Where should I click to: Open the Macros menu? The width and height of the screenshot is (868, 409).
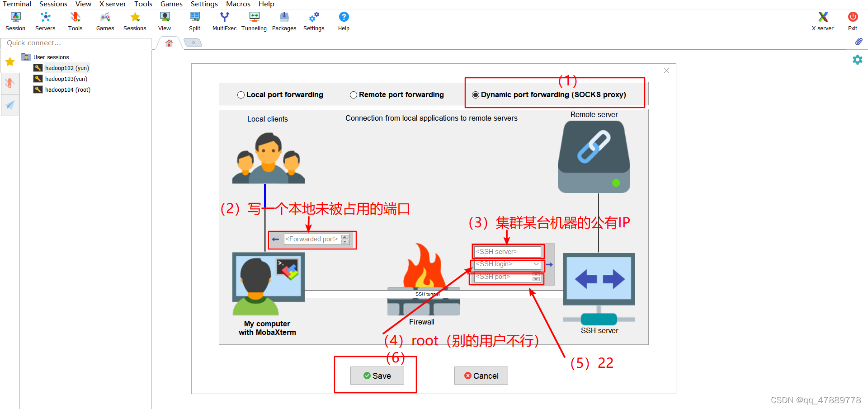point(238,4)
